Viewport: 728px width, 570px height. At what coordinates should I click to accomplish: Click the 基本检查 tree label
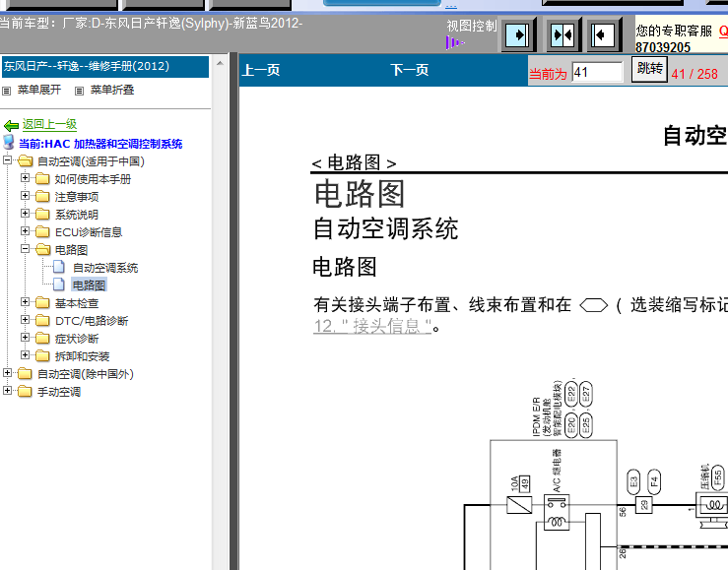(x=77, y=303)
